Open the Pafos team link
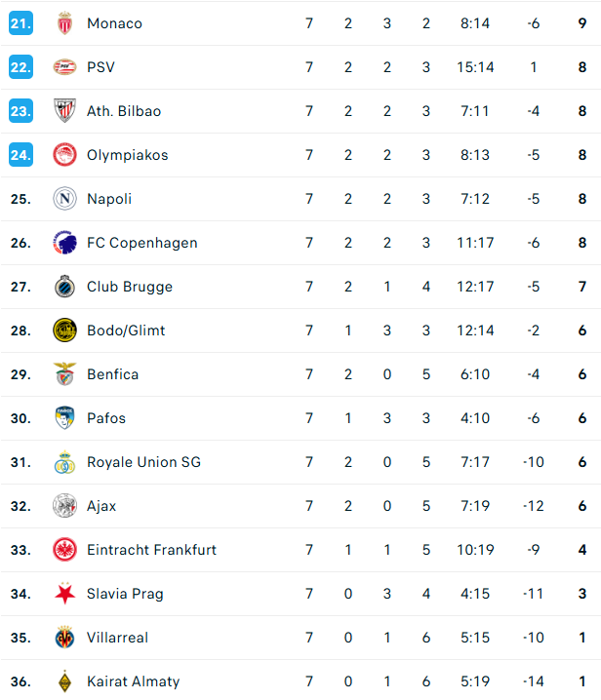Viewport: 601px width, 700px height. [x=106, y=418]
